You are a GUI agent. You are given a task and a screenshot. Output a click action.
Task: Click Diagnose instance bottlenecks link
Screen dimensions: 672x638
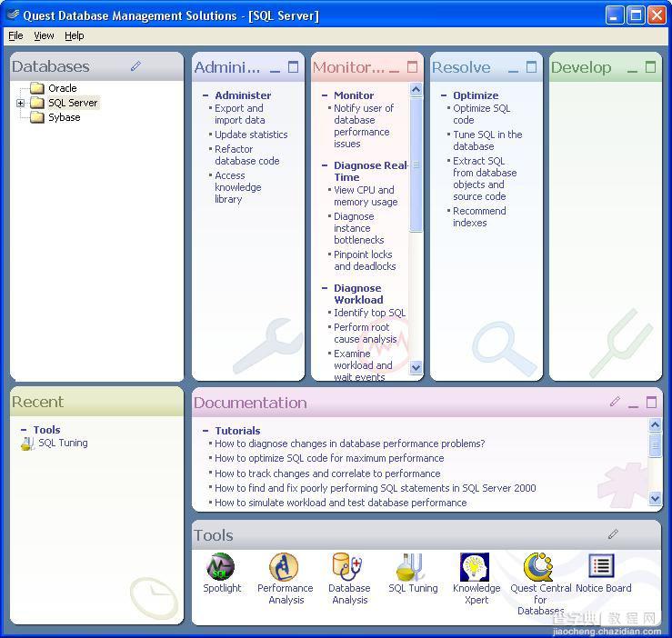coord(358,228)
